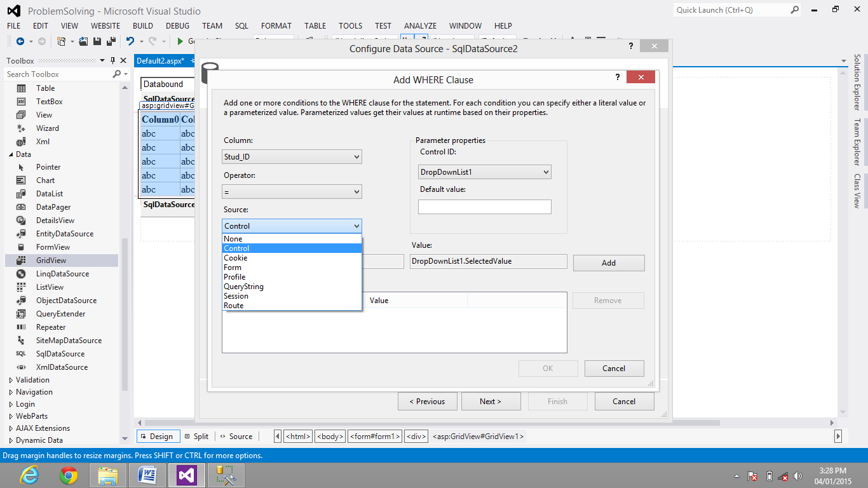This screenshot has width=868, height=488.
Task: Expand the AJAX Extensions group in Toolbox
Action: [x=11, y=428]
